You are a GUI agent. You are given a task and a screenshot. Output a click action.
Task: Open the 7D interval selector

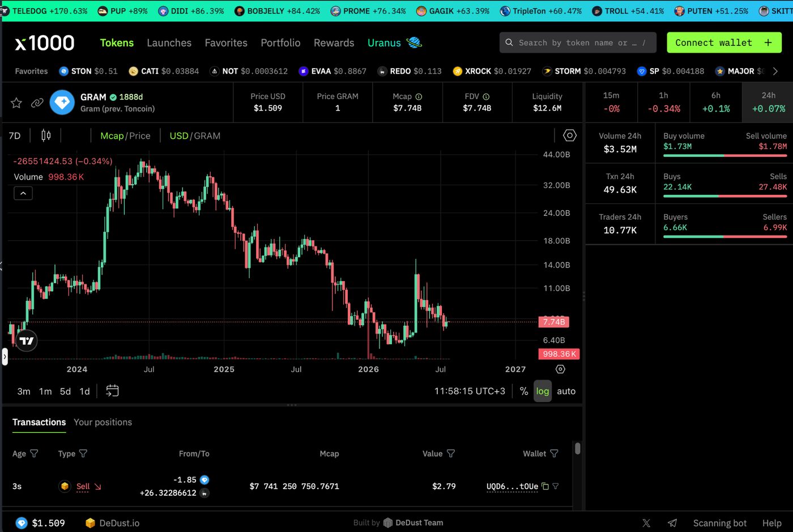15,136
